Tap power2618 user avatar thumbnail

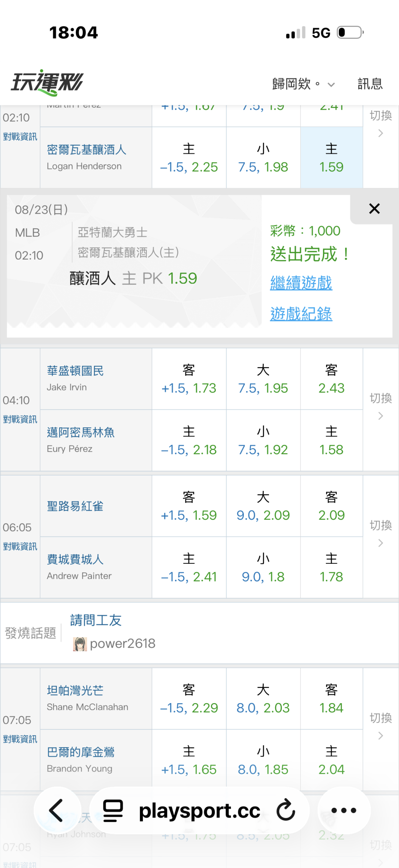(x=80, y=644)
